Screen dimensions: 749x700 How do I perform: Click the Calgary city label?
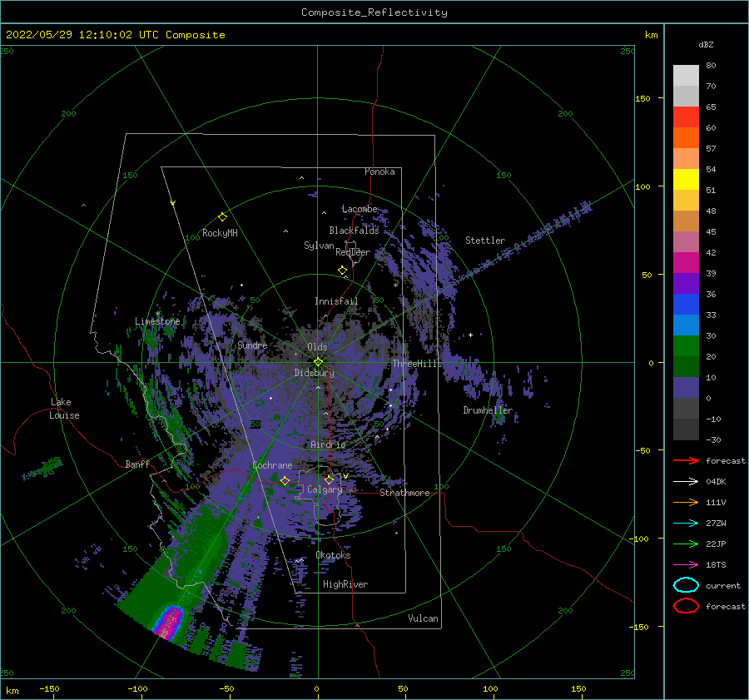point(325,489)
